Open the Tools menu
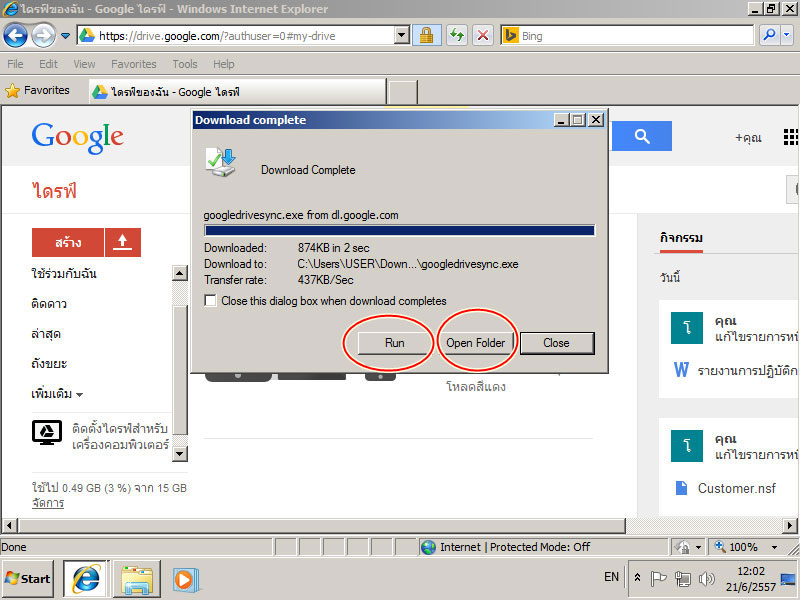Image resolution: width=800 pixels, height=600 pixels. click(x=185, y=64)
